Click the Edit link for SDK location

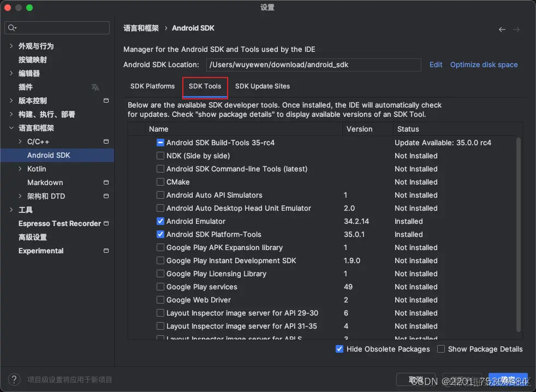pos(436,64)
